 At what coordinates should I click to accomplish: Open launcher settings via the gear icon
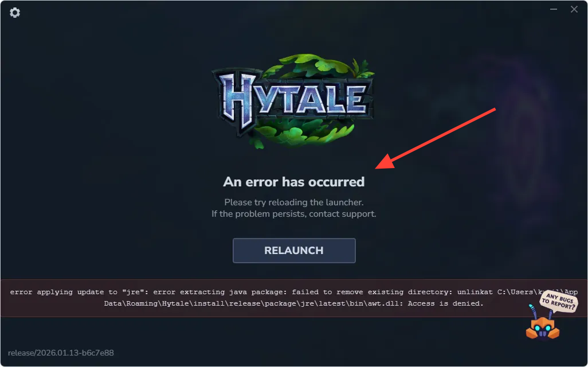[x=15, y=13]
